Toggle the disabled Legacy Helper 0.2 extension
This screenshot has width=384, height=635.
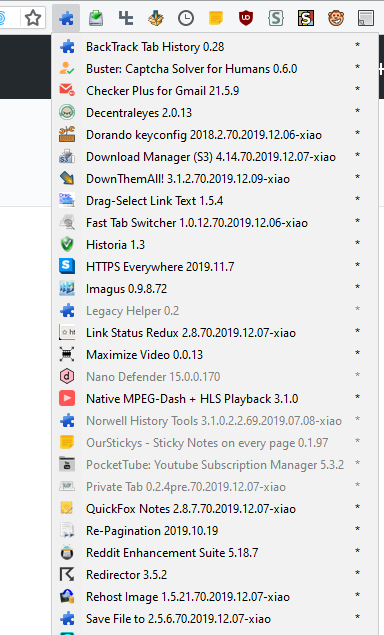pyautogui.click(x=215, y=311)
